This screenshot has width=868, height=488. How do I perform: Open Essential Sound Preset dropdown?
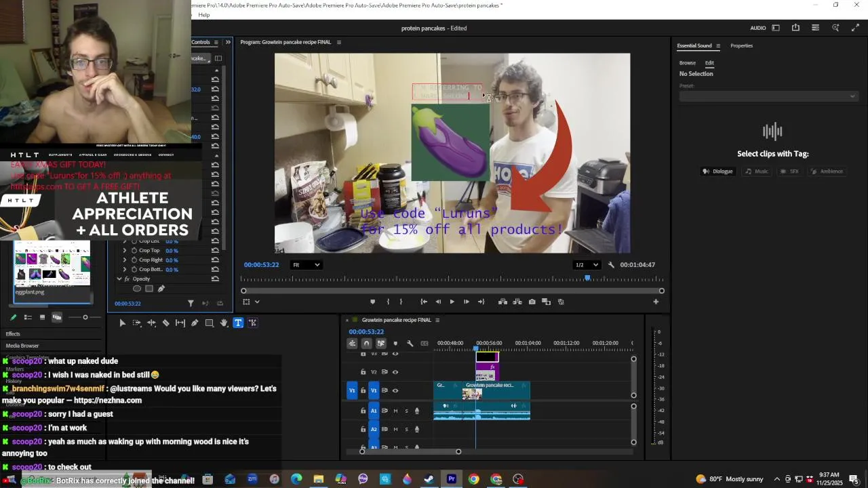769,96
